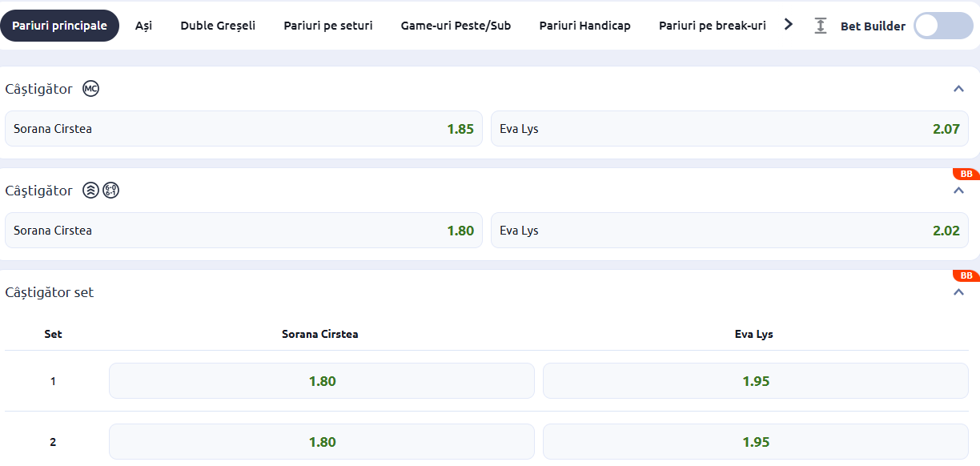Open the Duble Greșeli tab
The height and width of the screenshot is (466, 980).
coord(218,26)
